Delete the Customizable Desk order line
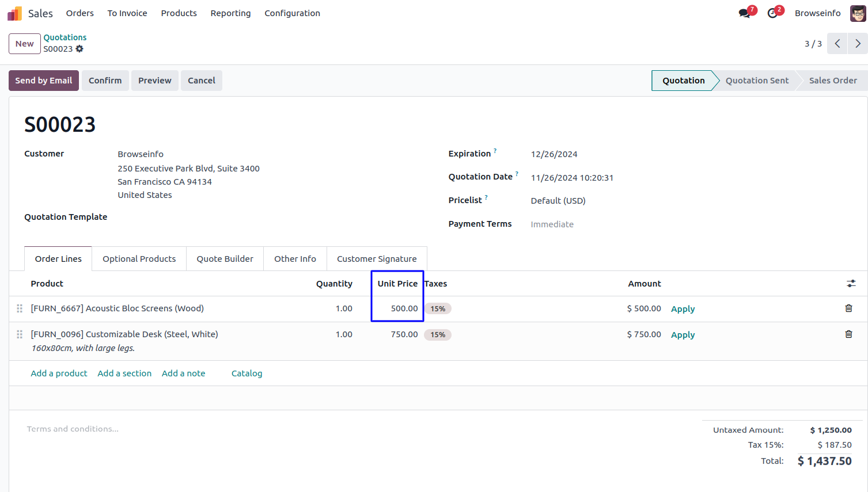The height and width of the screenshot is (492, 868). 848,334
